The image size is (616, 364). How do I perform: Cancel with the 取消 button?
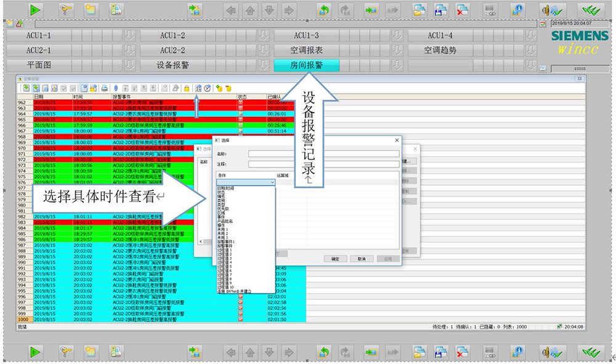point(362,259)
